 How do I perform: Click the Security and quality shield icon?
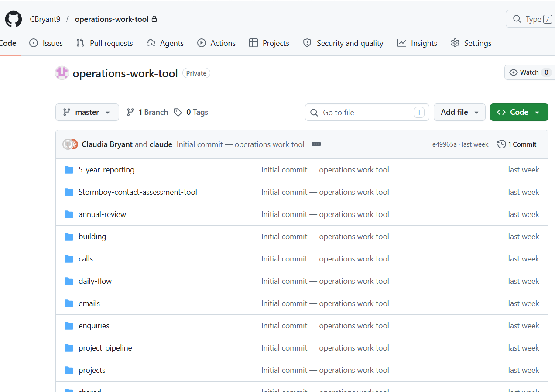pos(307,43)
